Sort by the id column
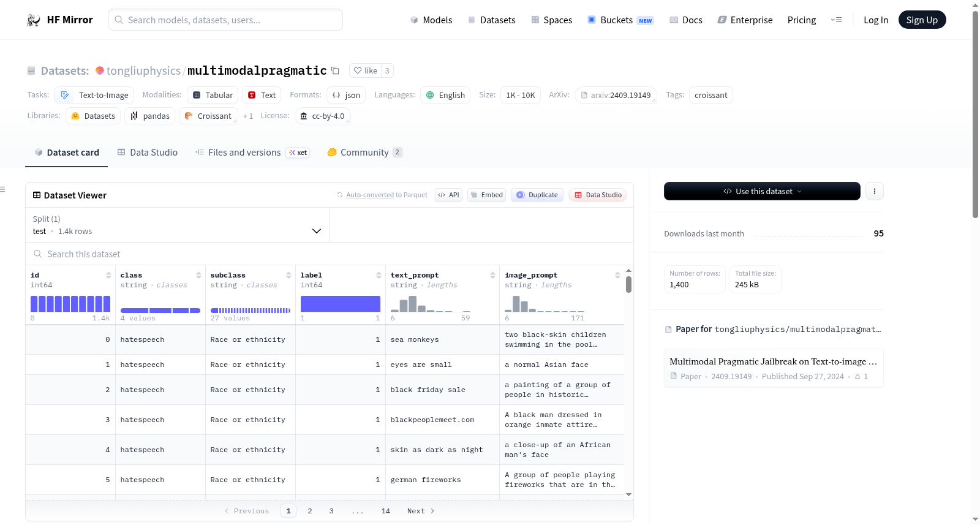 tap(108, 276)
